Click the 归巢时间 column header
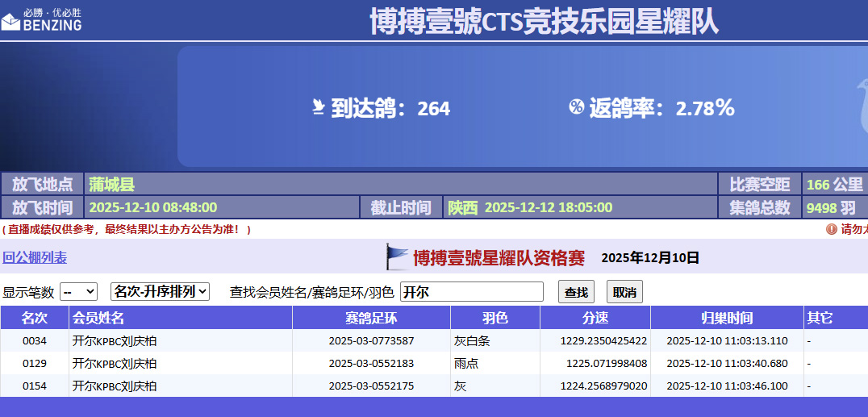868x417 pixels. pos(727,318)
